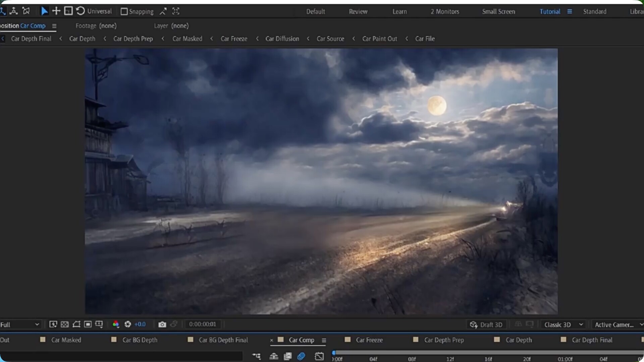Open the show channel RGB icon
This screenshot has width=644, height=362.
[x=116, y=324]
